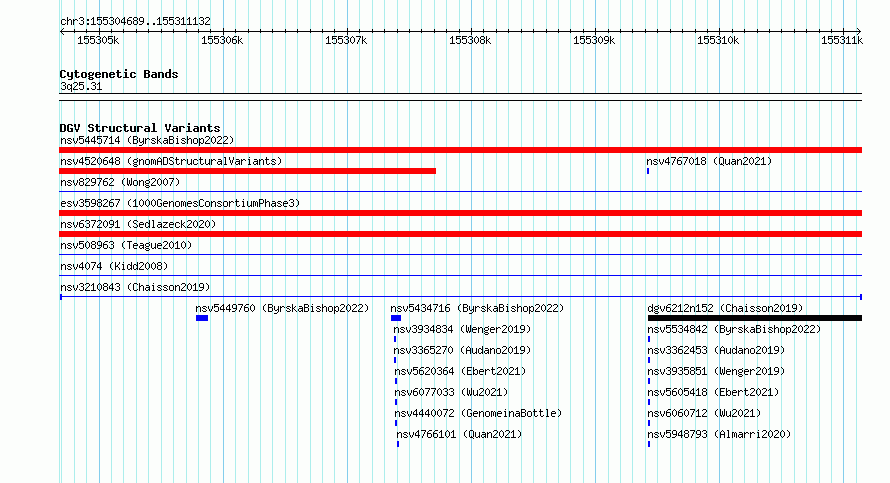Click nsv6077033 (Wu2021) label
The image size is (890, 483).
[x=451, y=392]
